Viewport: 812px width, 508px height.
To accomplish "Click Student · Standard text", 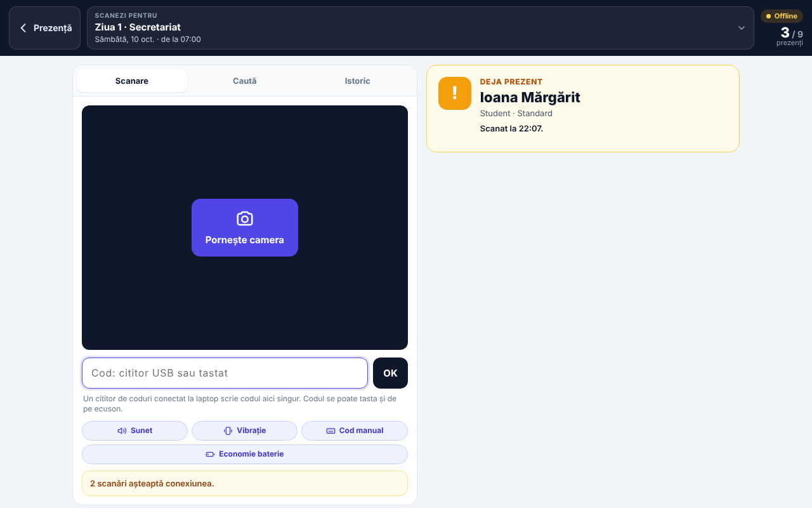I will [x=516, y=113].
